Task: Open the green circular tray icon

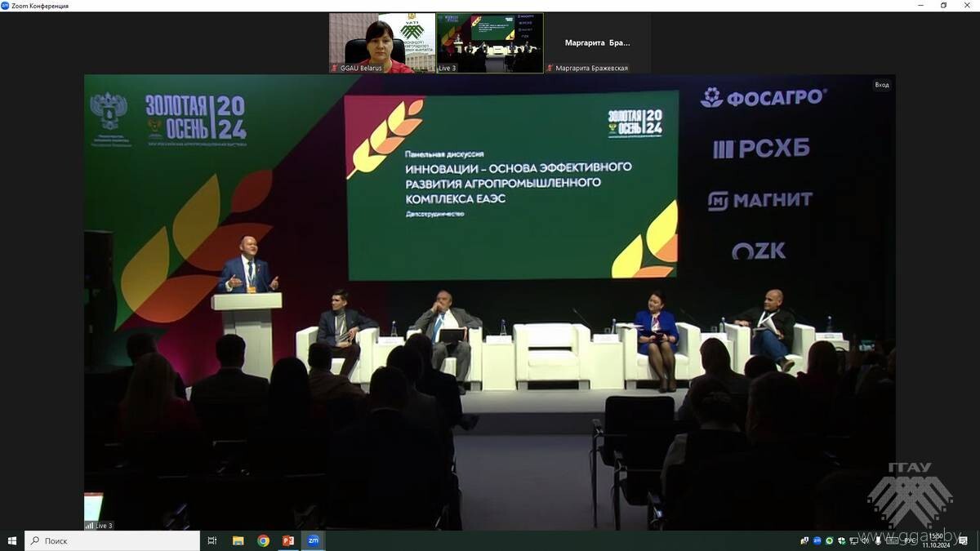Action: click(829, 540)
